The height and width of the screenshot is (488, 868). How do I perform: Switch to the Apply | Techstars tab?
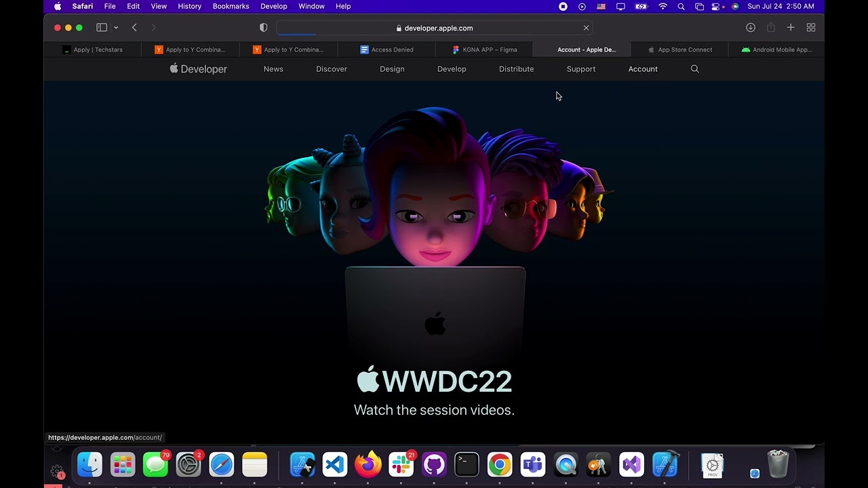coord(93,49)
